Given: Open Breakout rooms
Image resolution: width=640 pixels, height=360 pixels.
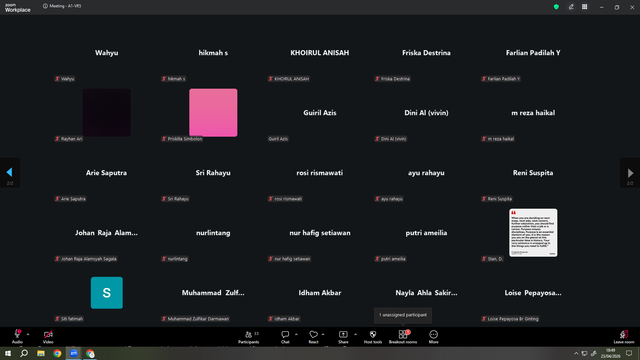Looking at the screenshot, I should click(x=403, y=337).
